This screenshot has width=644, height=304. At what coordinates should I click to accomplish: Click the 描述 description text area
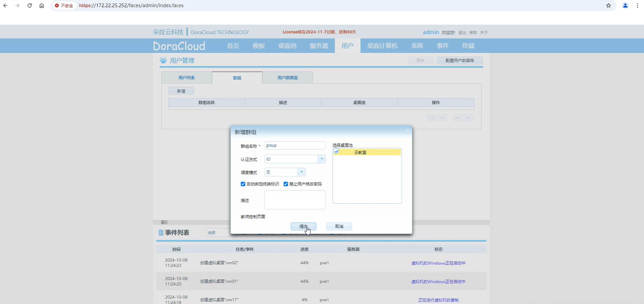point(295,200)
